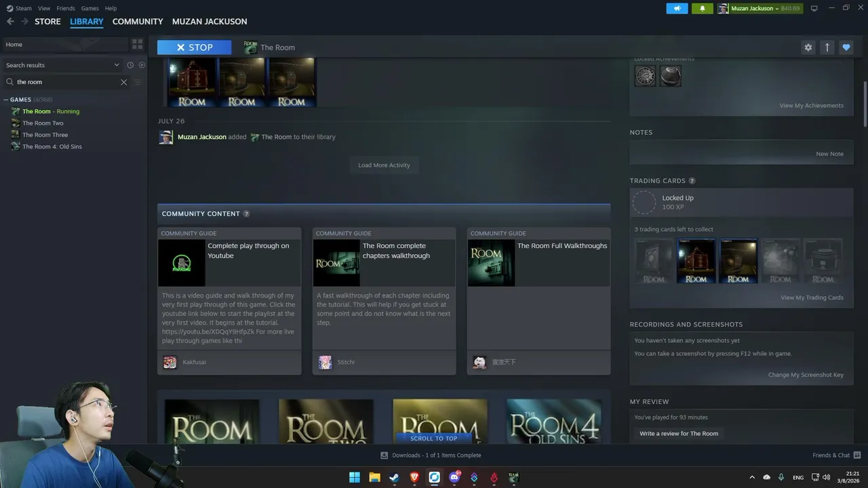Screen dimensions: 868x488
Task: Click the library search field
Action: [66, 82]
